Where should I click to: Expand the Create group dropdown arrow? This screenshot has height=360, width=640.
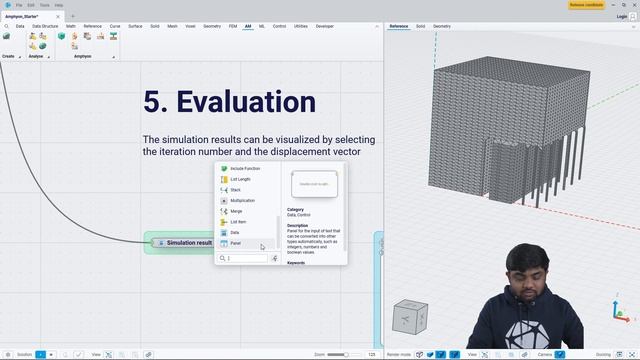coord(19,57)
